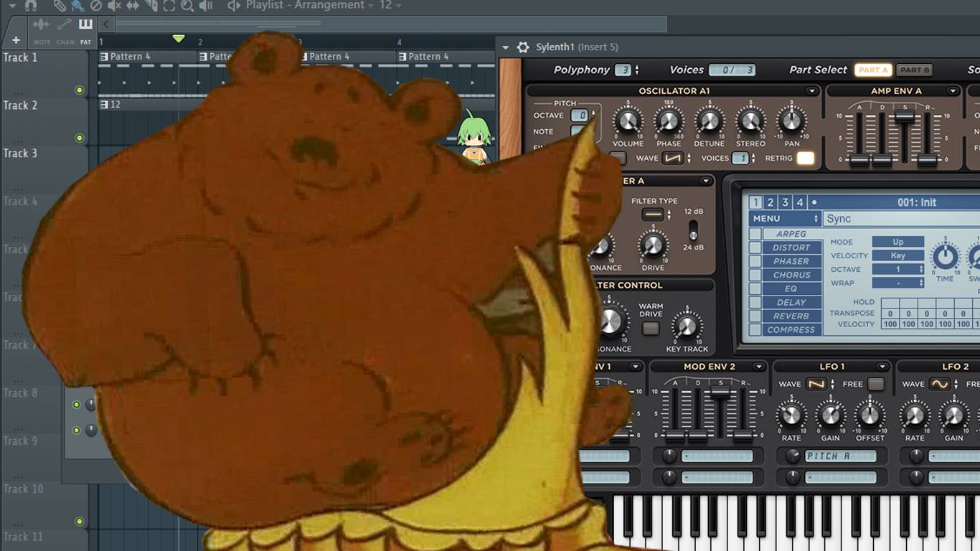980x551 pixels.
Task: Select PART A in Sylenth1
Action: pos(873,70)
